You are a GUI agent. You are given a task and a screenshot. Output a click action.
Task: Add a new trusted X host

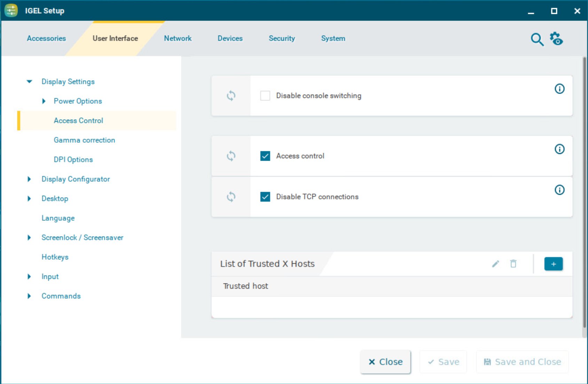pyautogui.click(x=553, y=264)
